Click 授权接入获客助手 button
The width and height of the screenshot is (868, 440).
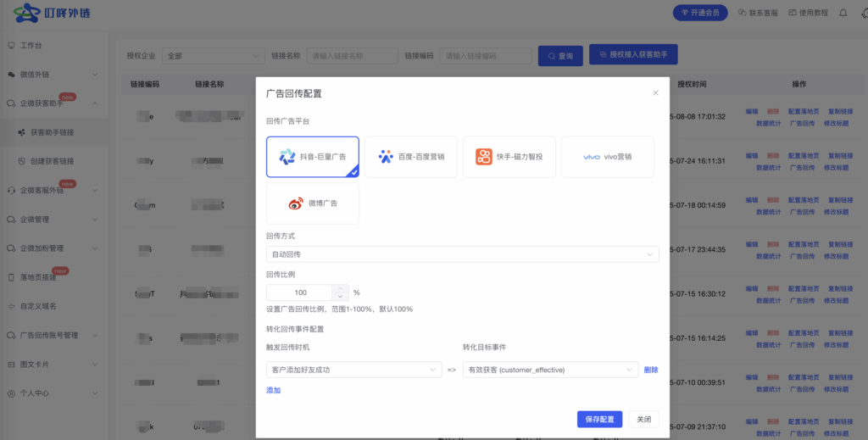(x=633, y=54)
